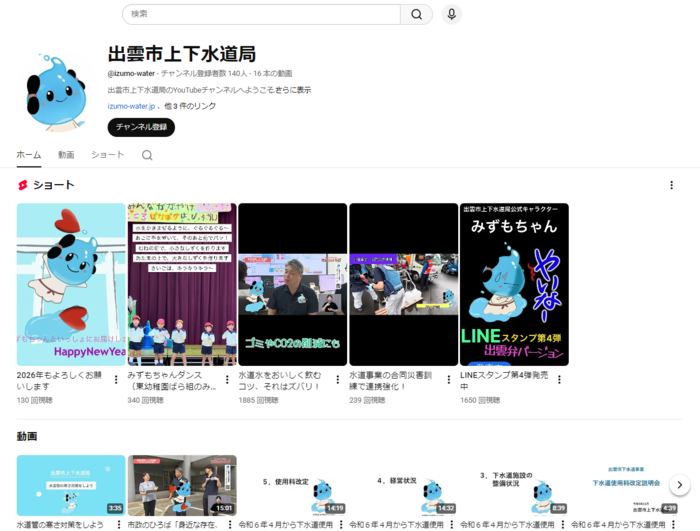
Task: Play the 4:39 下水道使用料改定説明会 video thumbnail
Action: [625, 485]
